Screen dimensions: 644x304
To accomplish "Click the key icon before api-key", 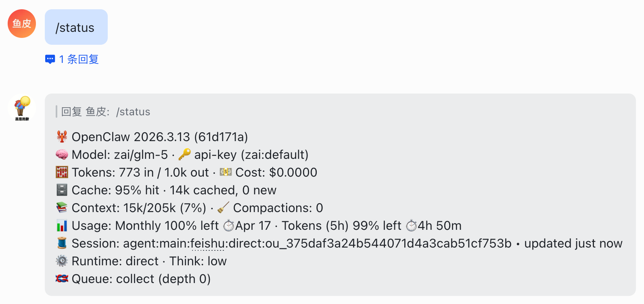I will click(x=184, y=154).
